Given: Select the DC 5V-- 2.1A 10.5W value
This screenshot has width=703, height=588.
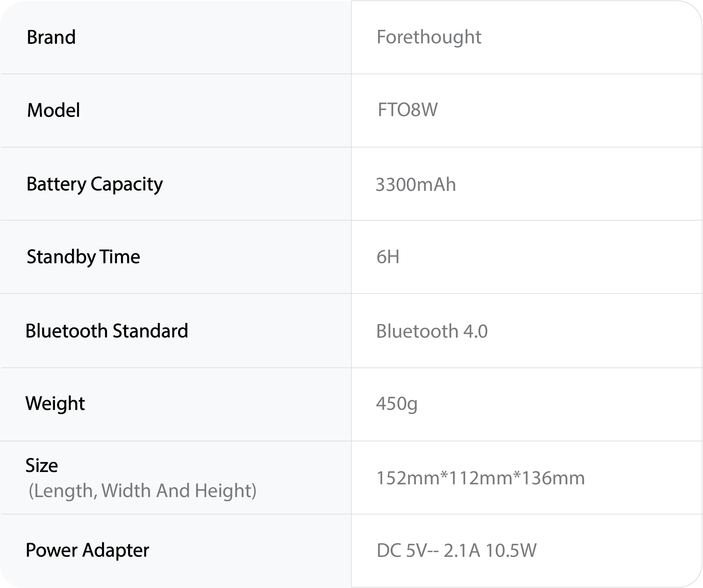Looking at the screenshot, I should [x=456, y=551].
